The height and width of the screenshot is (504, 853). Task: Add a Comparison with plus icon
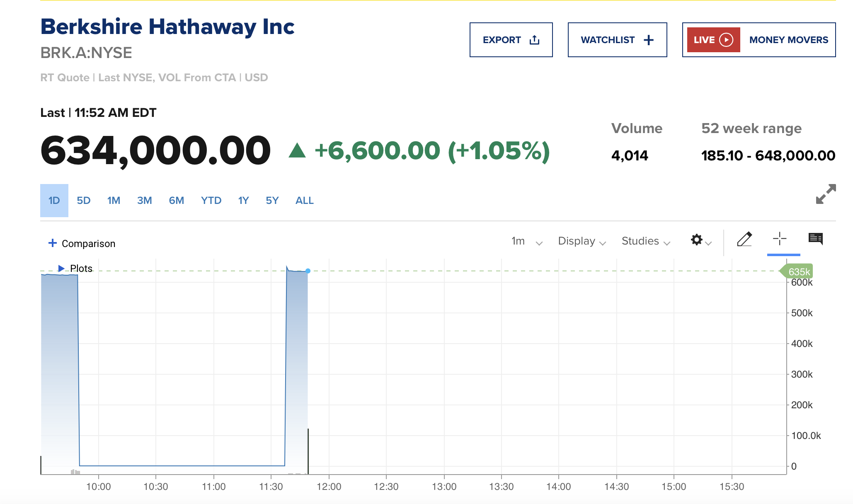pos(53,243)
